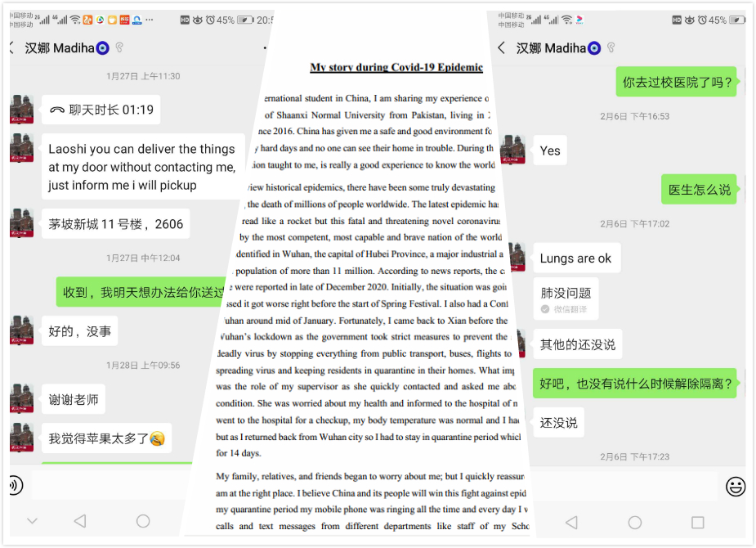Screen dimensions: 756x548
Task: Tap the back chevron in the left chat header
Action: pyautogui.click(x=12, y=48)
